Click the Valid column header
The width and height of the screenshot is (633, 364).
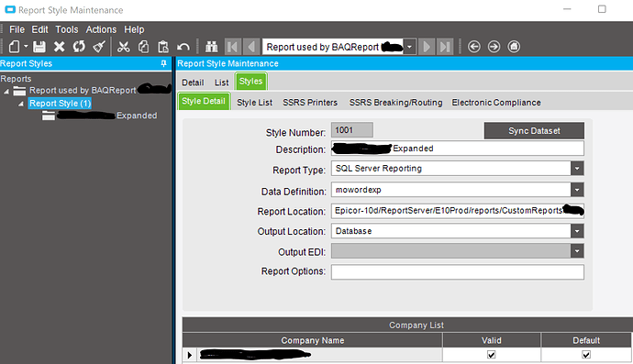click(492, 340)
